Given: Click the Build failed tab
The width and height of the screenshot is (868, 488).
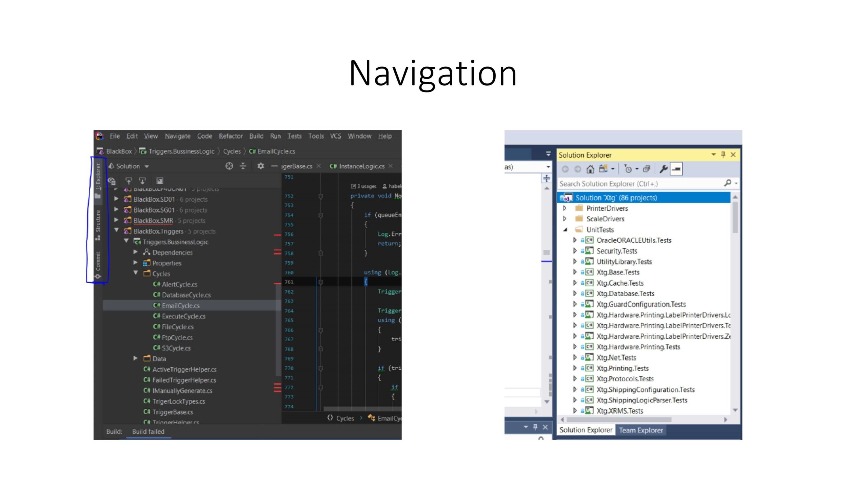Looking at the screenshot, I should pyautogui.click(x=148, y=431).
